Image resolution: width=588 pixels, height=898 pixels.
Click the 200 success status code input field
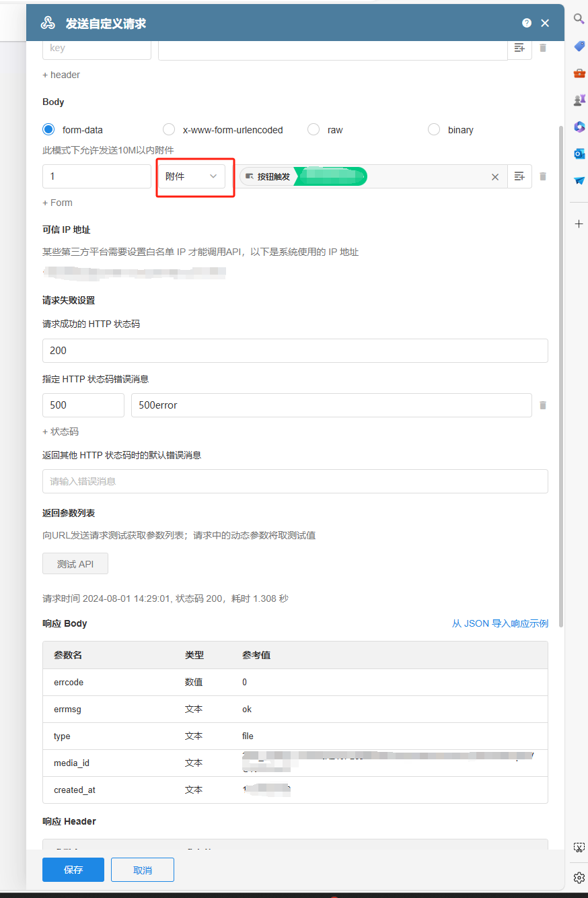(295, 350)
